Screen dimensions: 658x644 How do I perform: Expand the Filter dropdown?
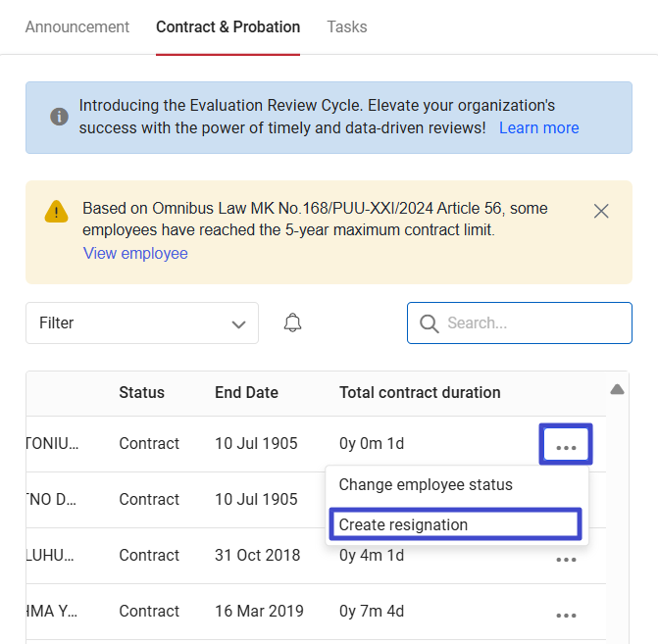coord(142,322)
